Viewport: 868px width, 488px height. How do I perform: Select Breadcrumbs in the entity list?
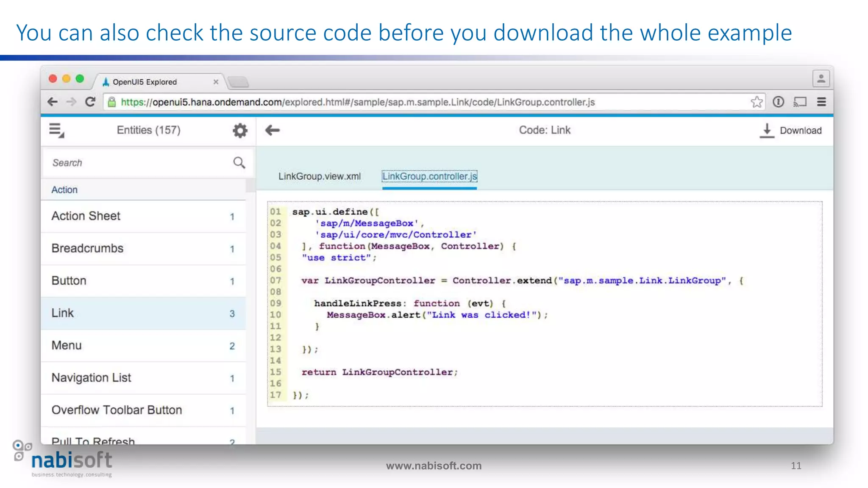143,249
